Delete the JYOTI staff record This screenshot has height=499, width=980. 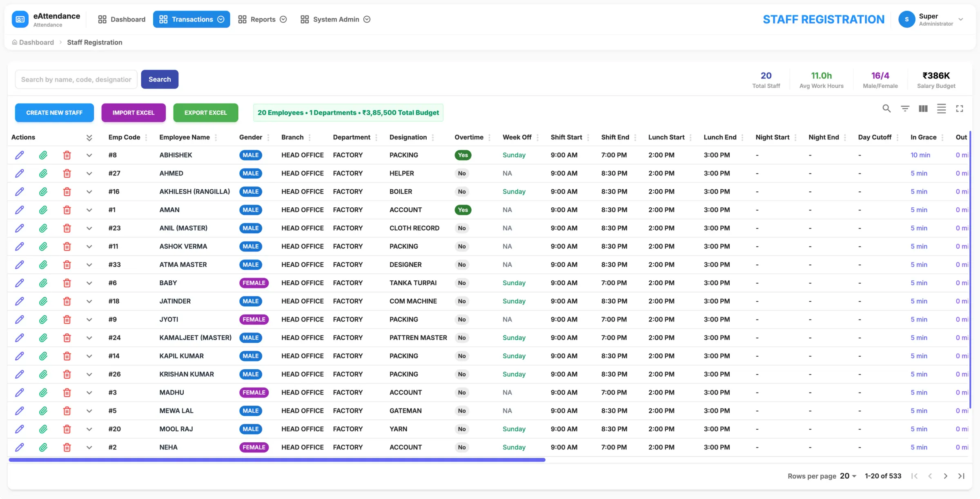tap(67, 319)
